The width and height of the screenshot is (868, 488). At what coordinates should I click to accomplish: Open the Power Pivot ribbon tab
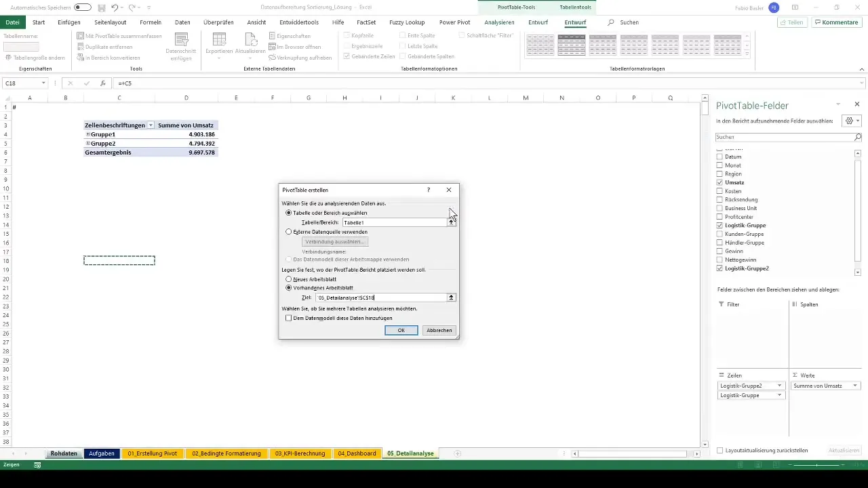tap(454, 22)
